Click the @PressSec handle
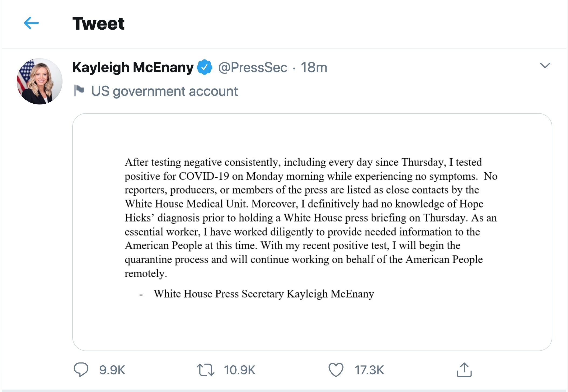Image resolution: width=568 pixels, height=392 pixels. pyautogui.click(x=252, y=67)
